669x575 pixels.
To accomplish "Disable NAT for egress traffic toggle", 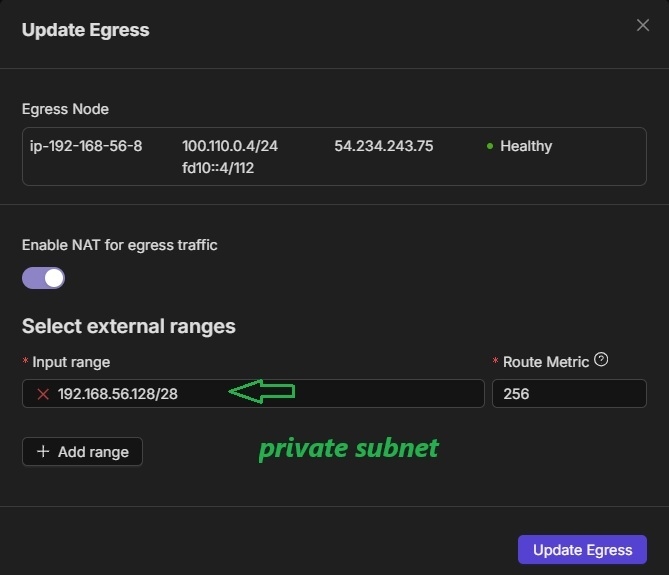I will 44,278.
